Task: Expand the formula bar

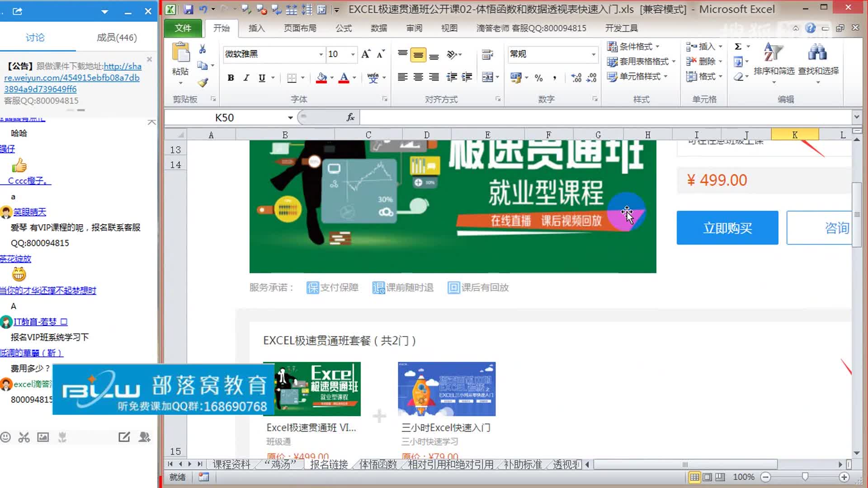Action: click(856, 117)
